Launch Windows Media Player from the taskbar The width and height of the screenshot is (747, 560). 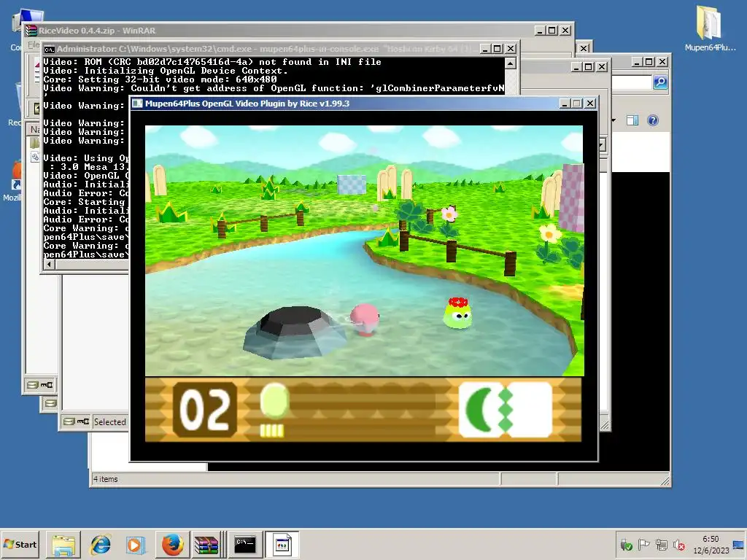[135, 545]
